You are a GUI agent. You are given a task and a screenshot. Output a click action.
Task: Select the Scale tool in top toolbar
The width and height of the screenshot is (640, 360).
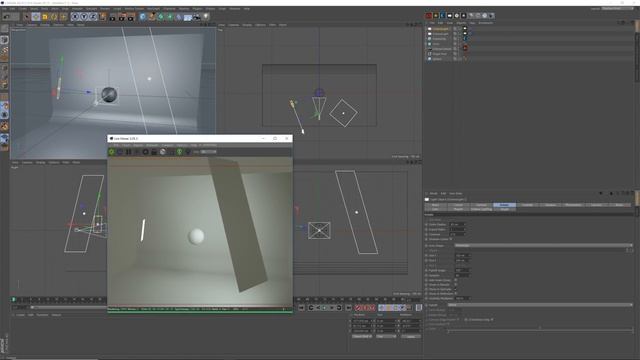click(45, 17)
